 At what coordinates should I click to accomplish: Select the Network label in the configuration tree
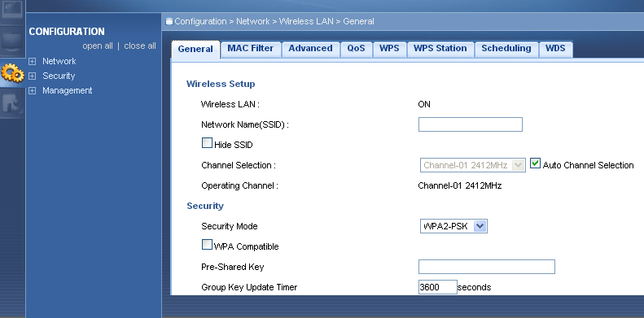pyautogui.click(x=59, y=61)
